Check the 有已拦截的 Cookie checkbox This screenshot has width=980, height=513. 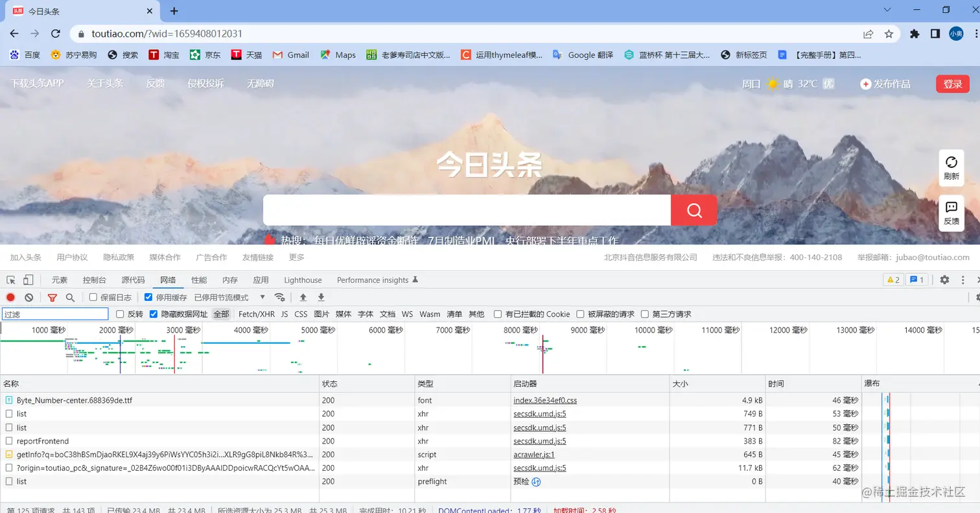tap(498, 314)
